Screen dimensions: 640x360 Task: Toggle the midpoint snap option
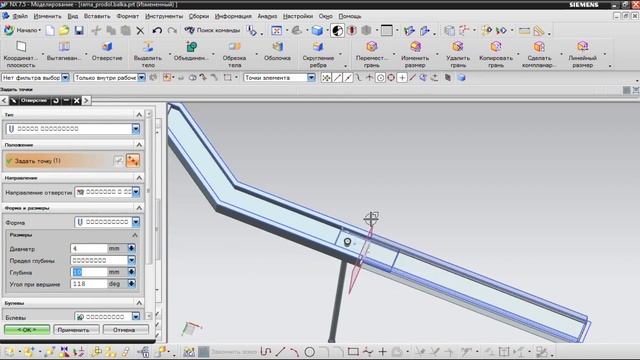[x=348, y=78]
